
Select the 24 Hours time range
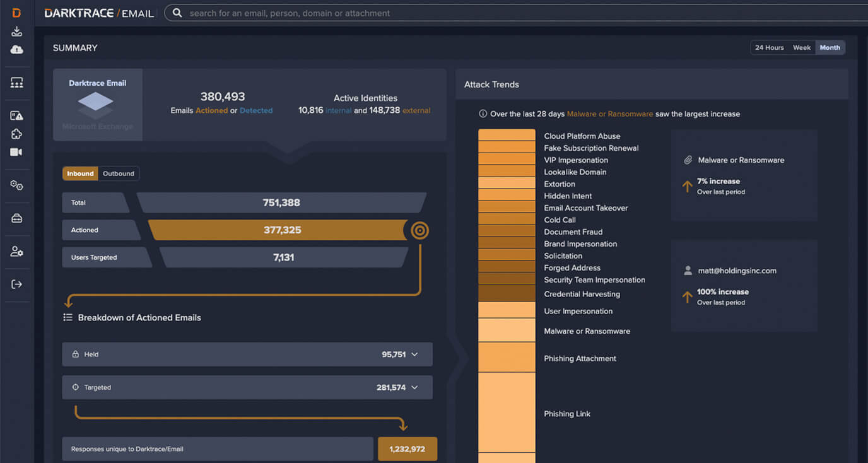(x=769, y=47)
